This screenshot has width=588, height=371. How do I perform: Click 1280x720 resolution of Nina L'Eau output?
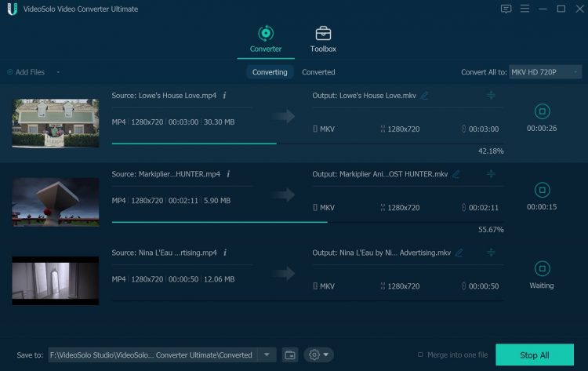400,286
